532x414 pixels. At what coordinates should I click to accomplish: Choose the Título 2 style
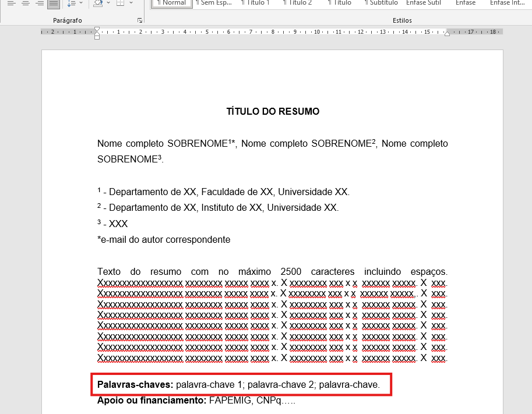pyautogui.click(x=298, y=3)
